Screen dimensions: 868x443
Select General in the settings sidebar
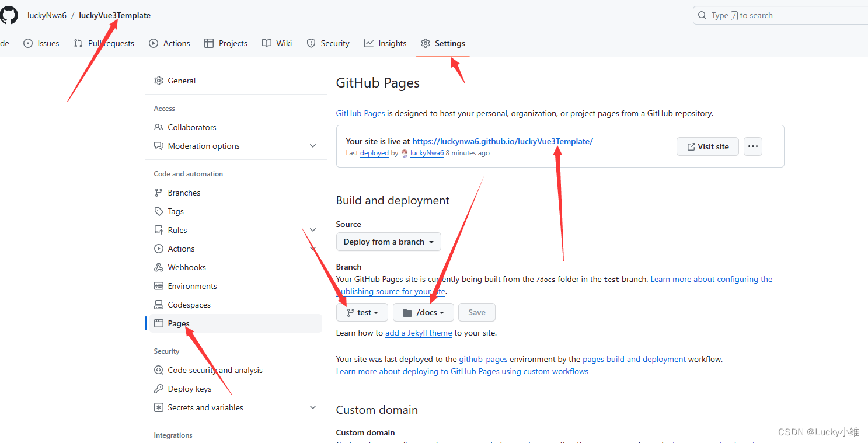(x=236, y=81)
